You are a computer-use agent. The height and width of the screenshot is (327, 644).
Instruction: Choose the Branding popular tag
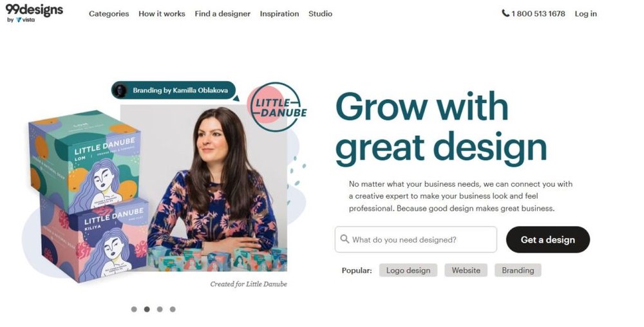[x=518, y=270]
